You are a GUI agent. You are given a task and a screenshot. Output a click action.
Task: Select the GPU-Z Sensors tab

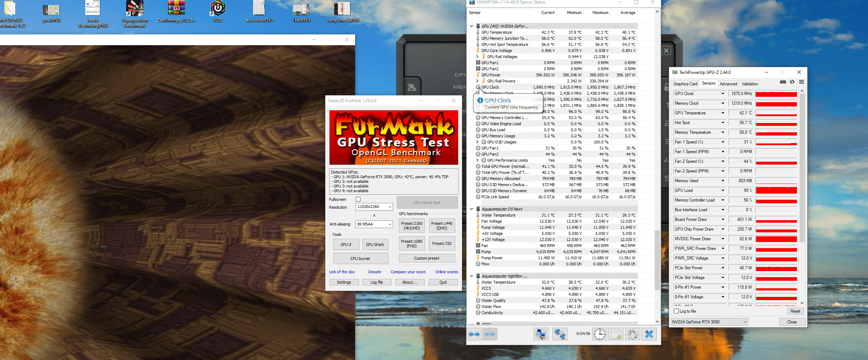(x=708, y=83)
